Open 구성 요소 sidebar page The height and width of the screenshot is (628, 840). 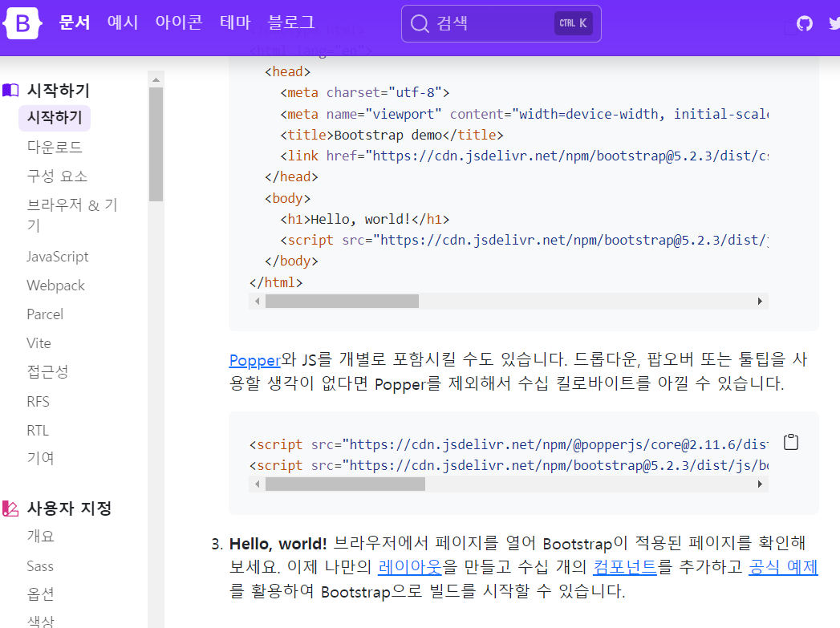pyautogui.click(x=57, y=176)
